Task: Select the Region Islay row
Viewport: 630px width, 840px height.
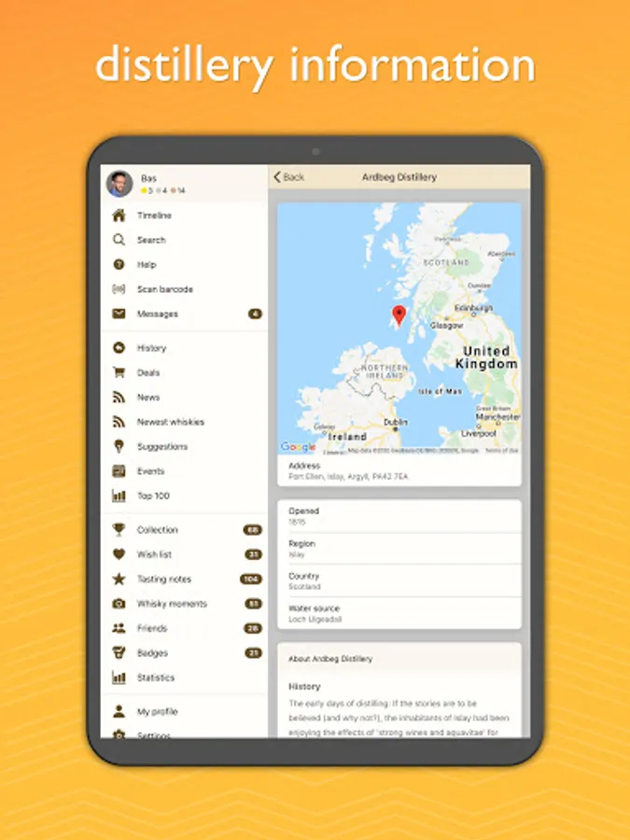Action: [x=399, y=549]
